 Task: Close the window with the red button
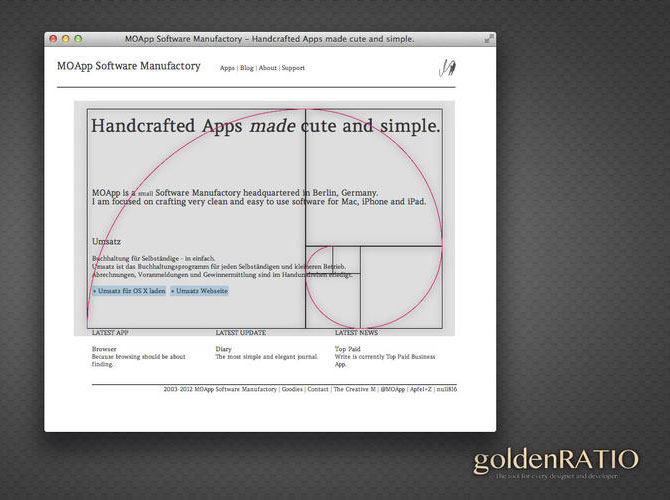click(53, 39)
